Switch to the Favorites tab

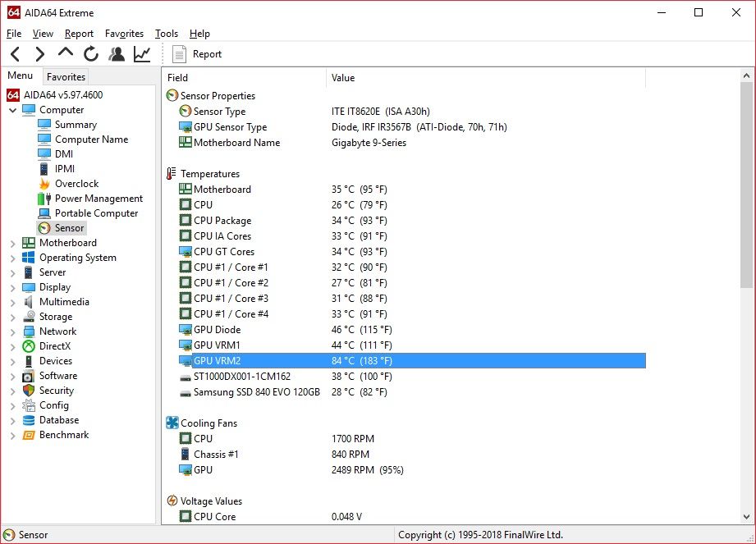[66, 77]
